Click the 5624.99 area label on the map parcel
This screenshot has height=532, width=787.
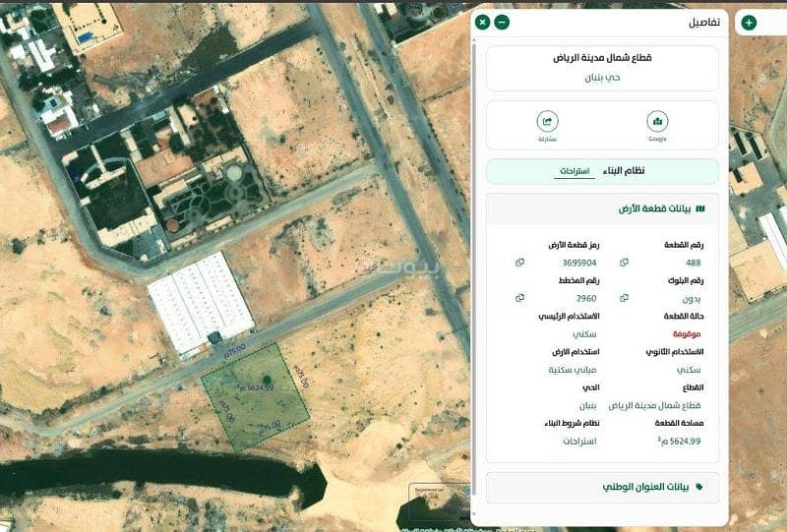click(255, 387)
